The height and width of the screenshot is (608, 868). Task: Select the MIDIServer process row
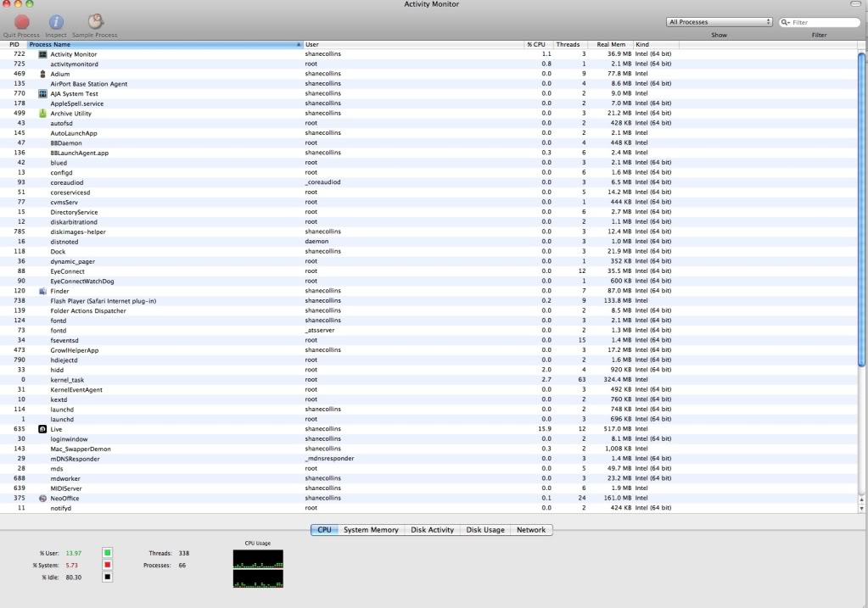[x=429, y=488]
